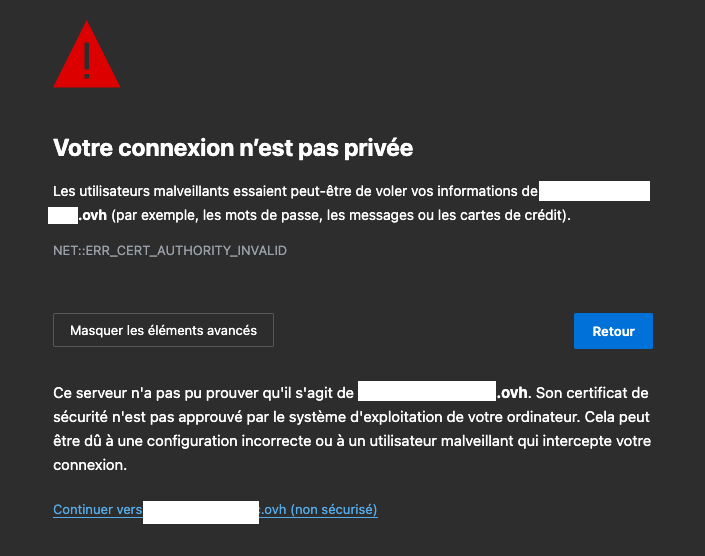Click the bold .ovh before par exemple

point(93,215)
